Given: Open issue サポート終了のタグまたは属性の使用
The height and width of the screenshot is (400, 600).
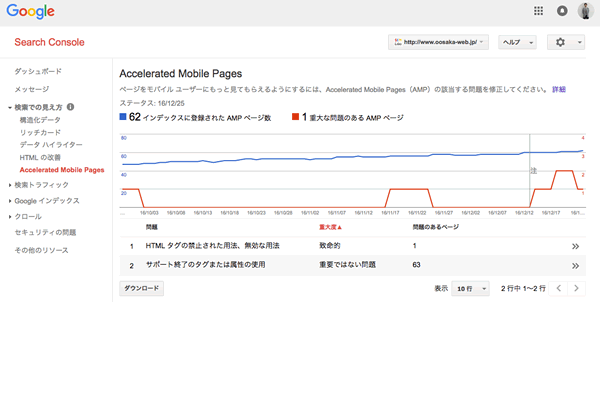Looking at the screenshot, I should 205,264.
